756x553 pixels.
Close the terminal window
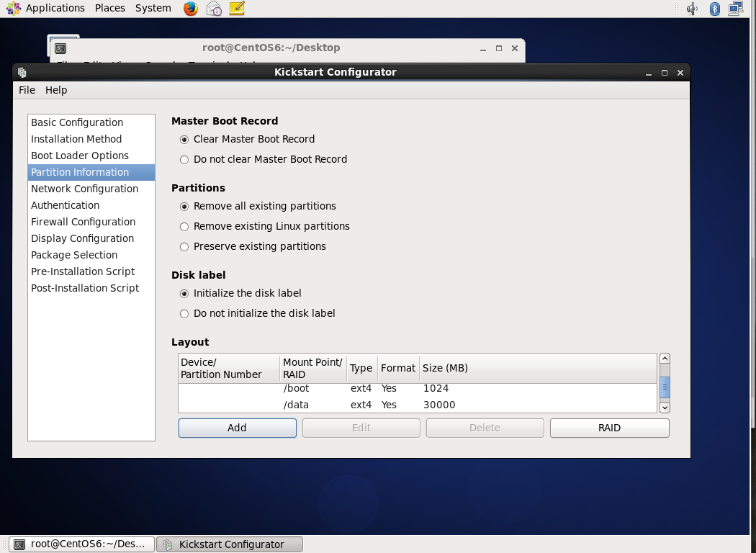tap(515, 48)
